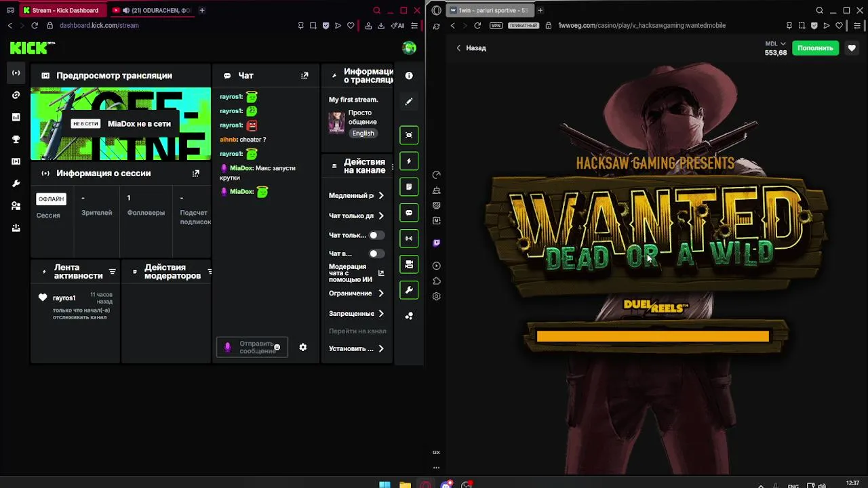Viewport: 868px width, 488px height.
Task: Toggle the 'Чат в...' switch
Action: [376, 253]
